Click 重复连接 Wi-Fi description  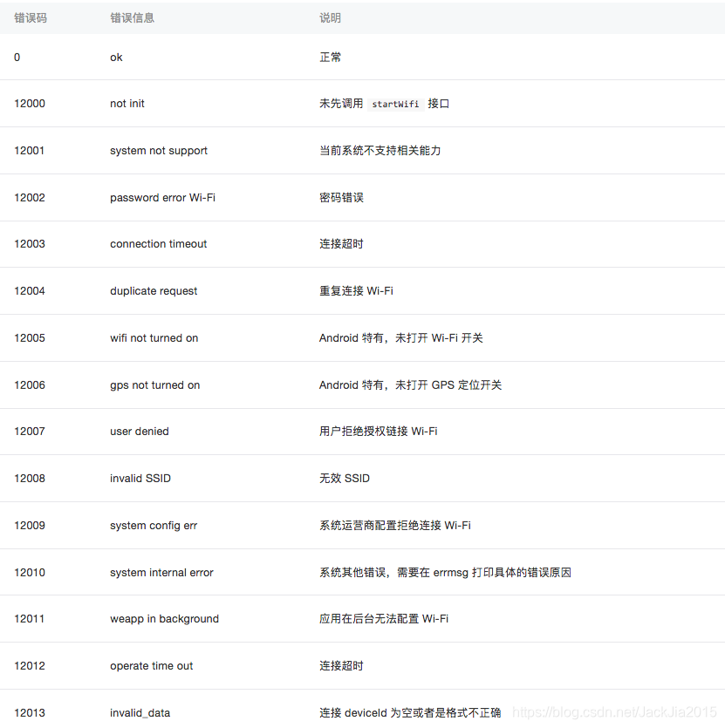(356, 291)
